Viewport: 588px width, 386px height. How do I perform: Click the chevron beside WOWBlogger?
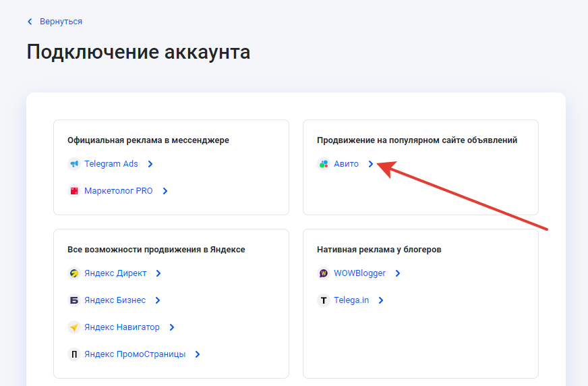click(x=398, y=273)
